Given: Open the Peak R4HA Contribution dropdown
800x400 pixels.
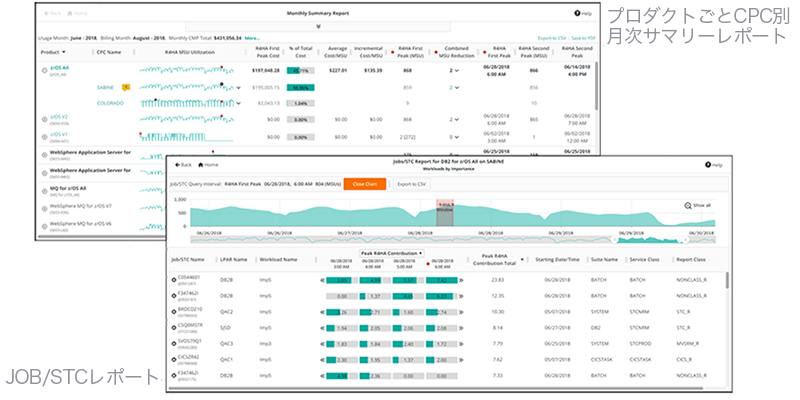Looking at the screenshot, I should (x=392, y=253).
